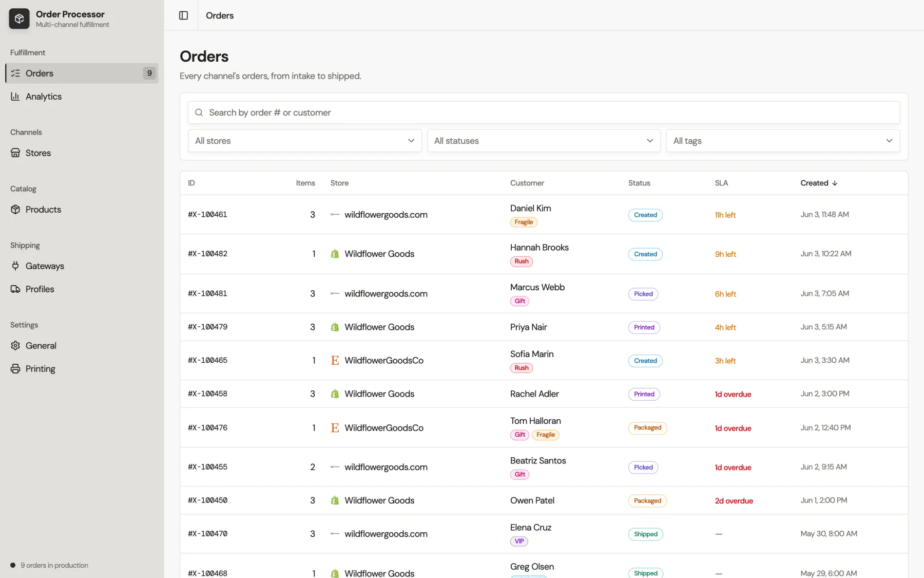Open the Orders sidebar menu item

(82, 73)
